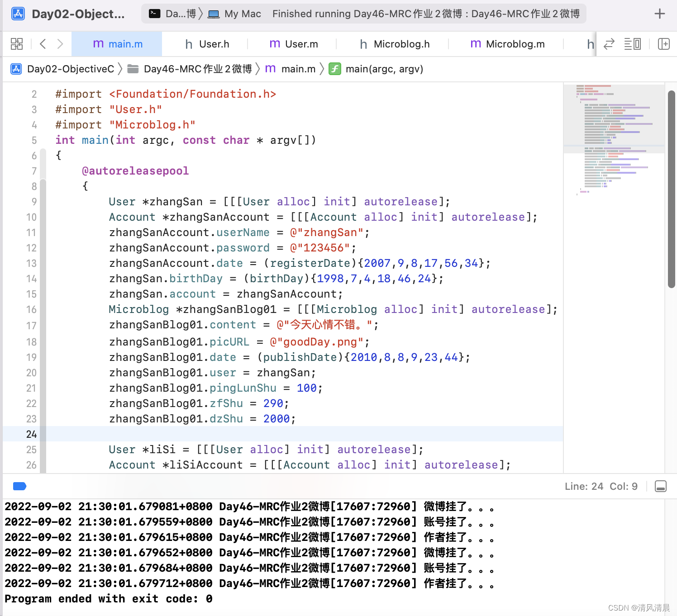Open the related items grid menu
Screen dimensions: 677x616
(17, 44)
